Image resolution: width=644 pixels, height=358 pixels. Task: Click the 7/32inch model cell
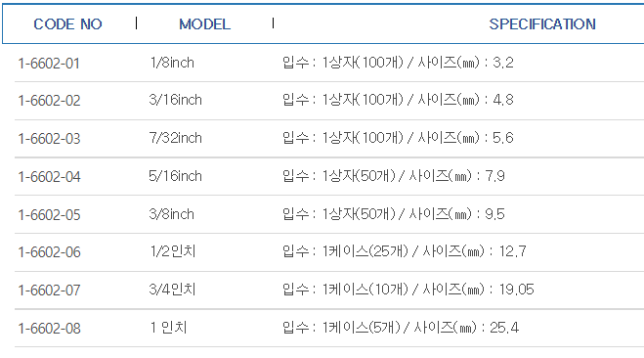pyautogui.click(x=175, y=138)
